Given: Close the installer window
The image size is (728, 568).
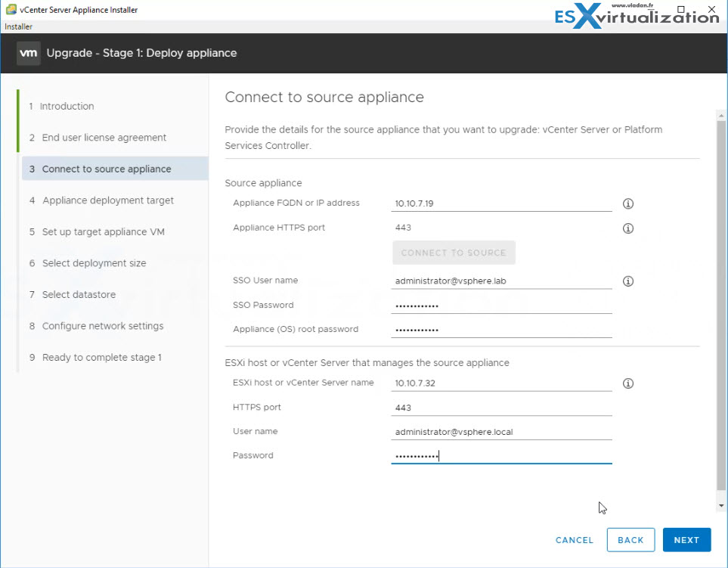Looking at the screenshot, I should point(711,9).
